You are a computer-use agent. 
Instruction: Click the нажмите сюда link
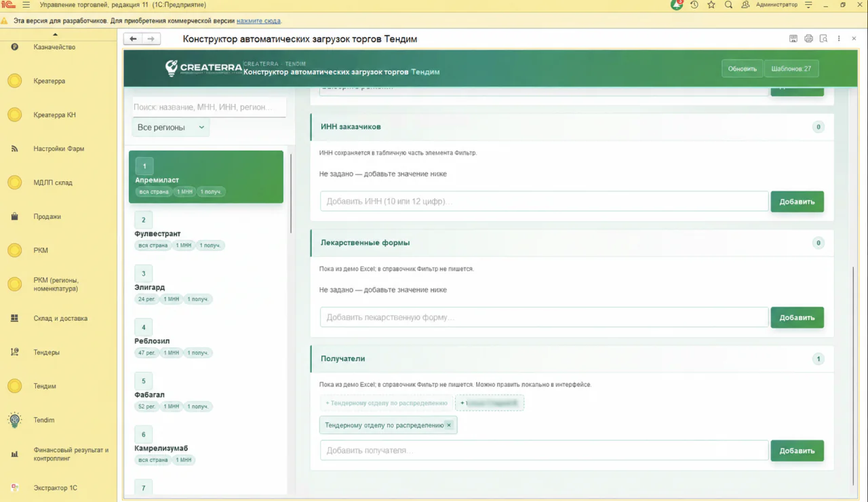[x=258, y=21]
